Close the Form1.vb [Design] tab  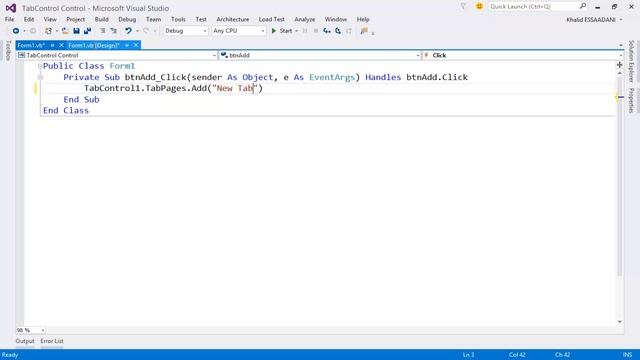tap(136, 45)
